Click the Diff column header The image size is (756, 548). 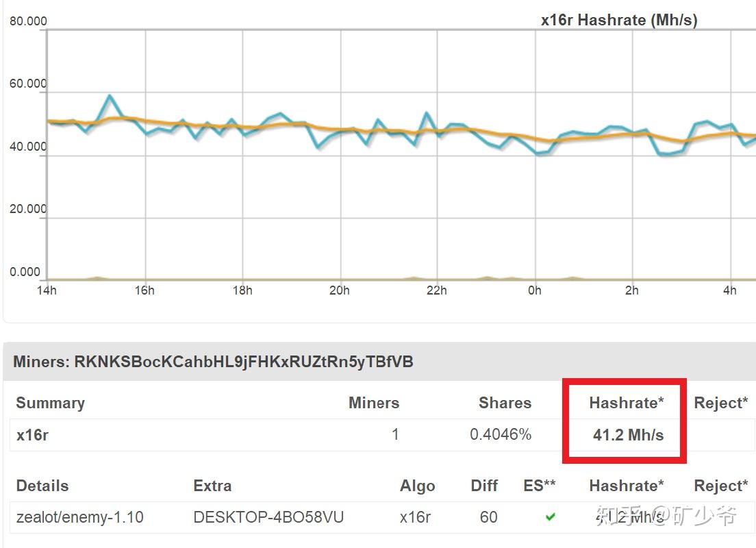tap(484, 486)
